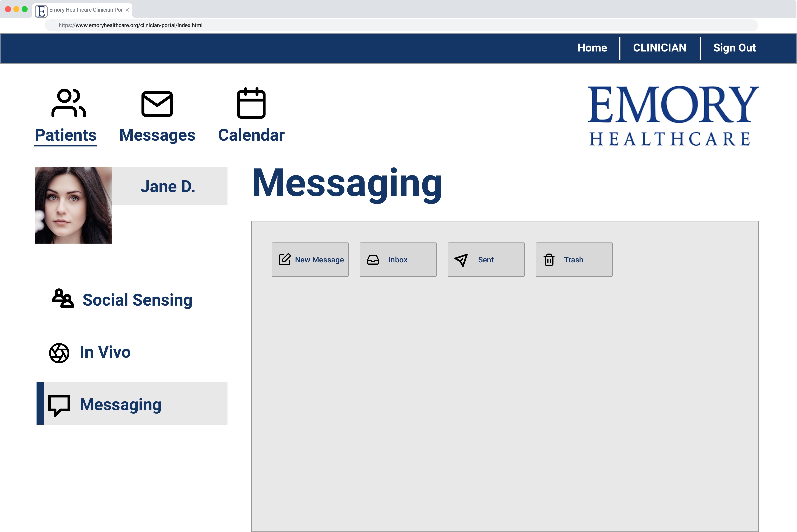The width and height of the screenshot is (797, 532).
Task: Open the Inbox button label
Action: point(398,260)
